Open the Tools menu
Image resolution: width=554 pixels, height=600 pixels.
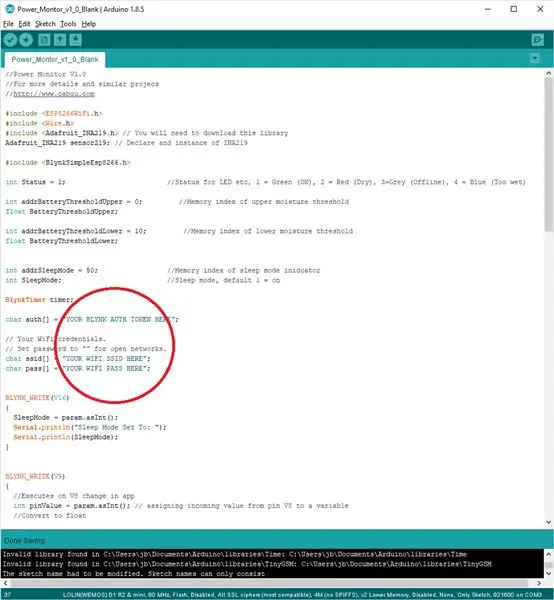coord(68,24)
